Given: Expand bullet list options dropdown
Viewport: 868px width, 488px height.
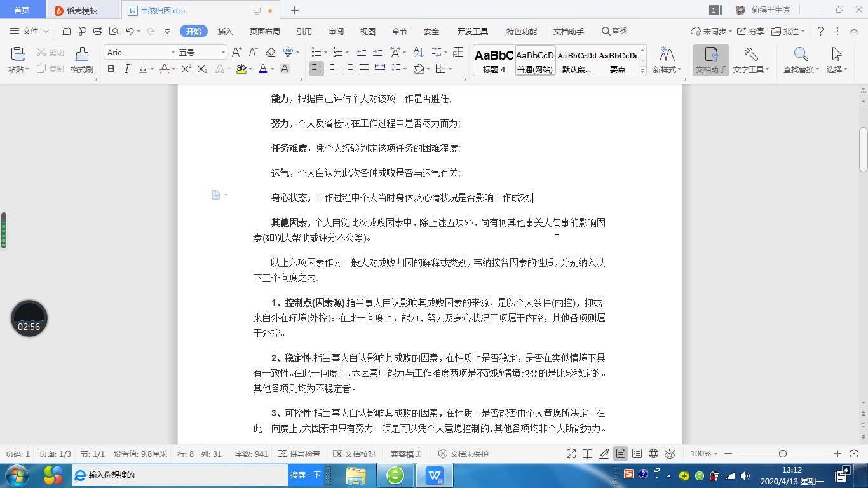Looking at the screenshot, I should tap(325, 52).
